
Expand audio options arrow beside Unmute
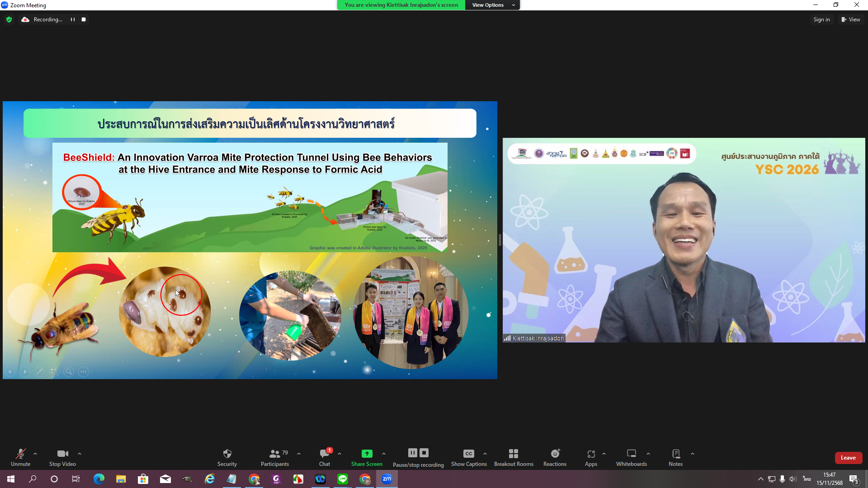[x=35, y=454]
